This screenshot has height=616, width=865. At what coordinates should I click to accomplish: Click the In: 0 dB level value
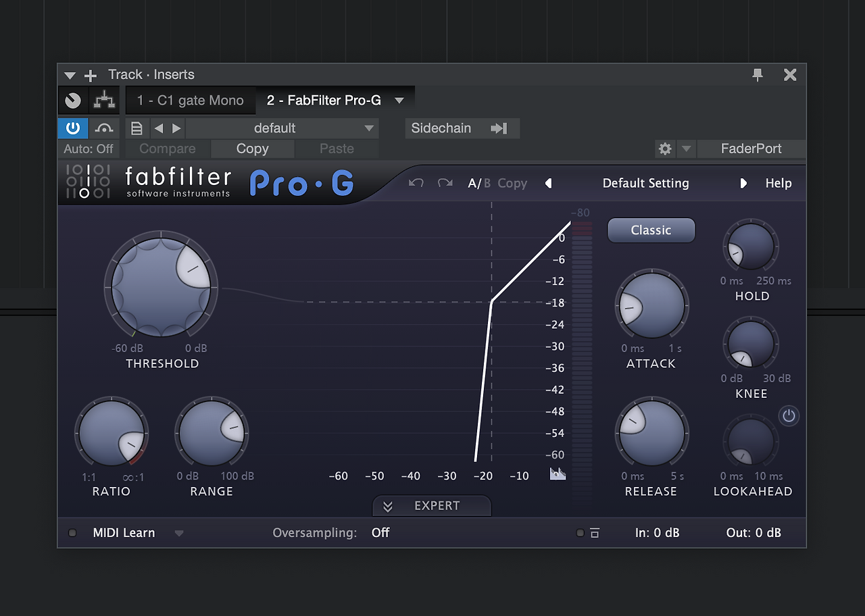point(658,533)
